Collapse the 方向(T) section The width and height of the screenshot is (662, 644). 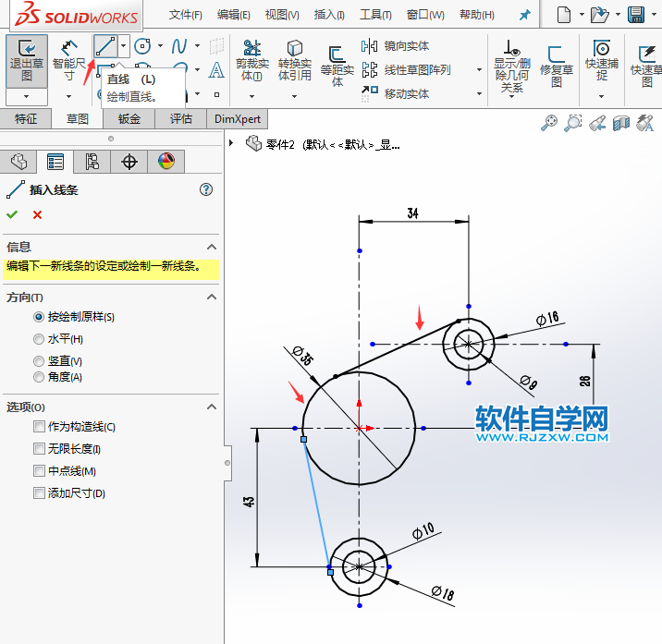[212, 298]
